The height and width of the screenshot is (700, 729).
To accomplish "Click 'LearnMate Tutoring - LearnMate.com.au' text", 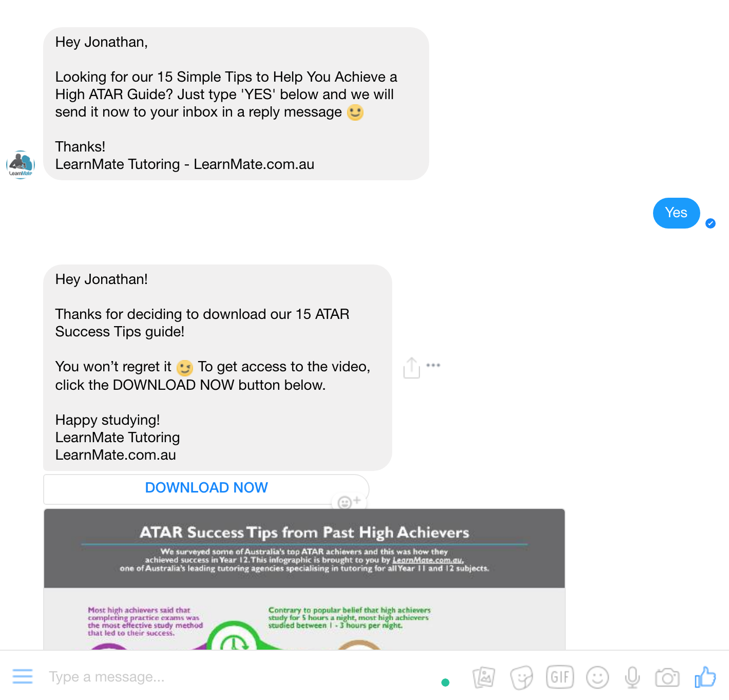I will click(x=185, y=164).
